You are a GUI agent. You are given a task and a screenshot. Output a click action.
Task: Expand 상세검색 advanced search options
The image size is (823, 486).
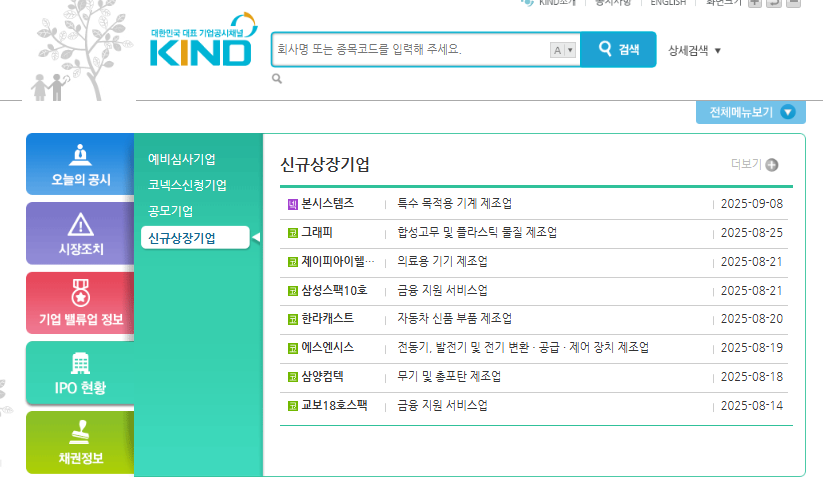pyautogui.click(x=694, y=50)
